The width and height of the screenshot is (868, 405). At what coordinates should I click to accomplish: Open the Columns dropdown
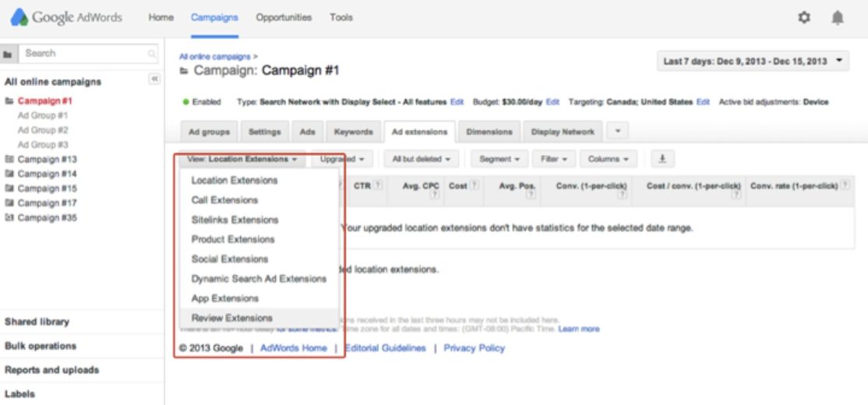tap(609, 159)
